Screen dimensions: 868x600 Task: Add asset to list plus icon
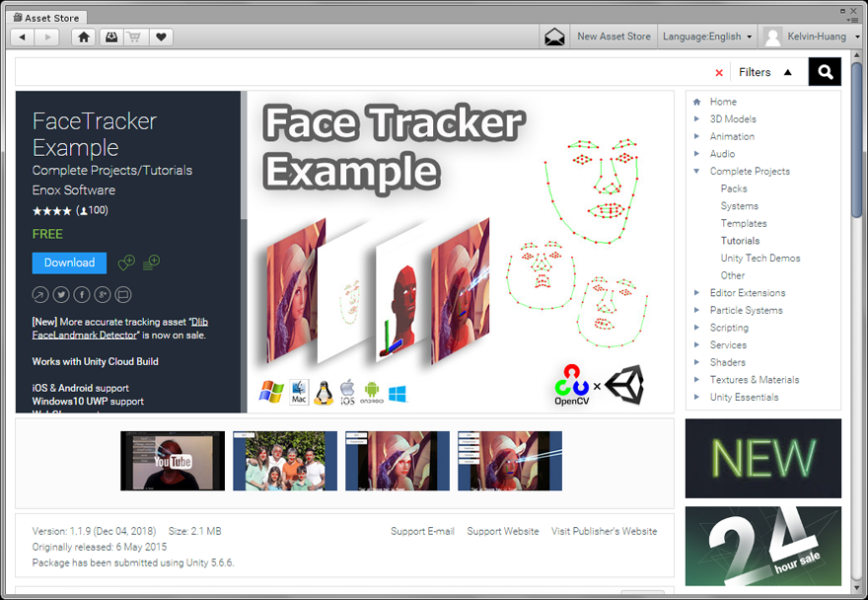tap(151, 262)
